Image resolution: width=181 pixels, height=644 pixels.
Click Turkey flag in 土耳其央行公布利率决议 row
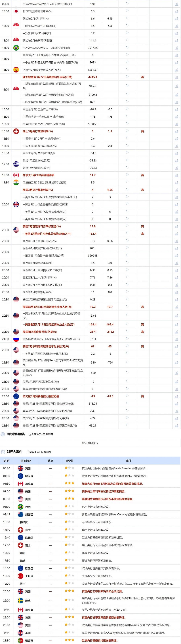tap(21, 576)
